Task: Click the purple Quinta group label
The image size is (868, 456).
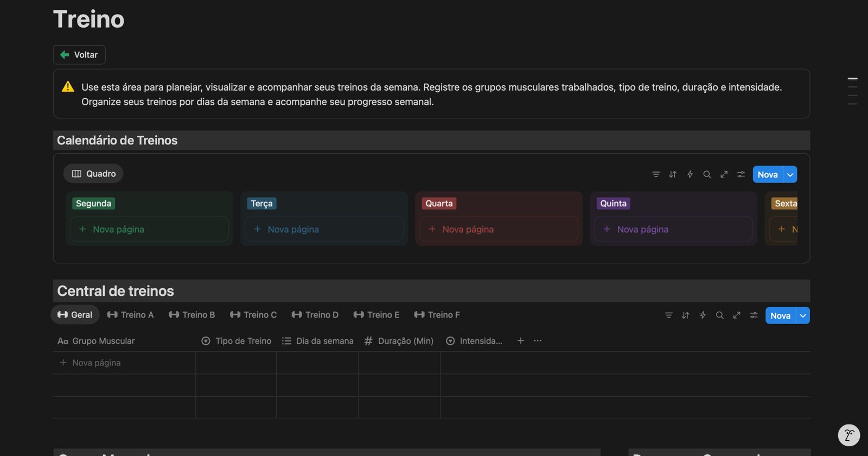Action: tap(613, 204)
